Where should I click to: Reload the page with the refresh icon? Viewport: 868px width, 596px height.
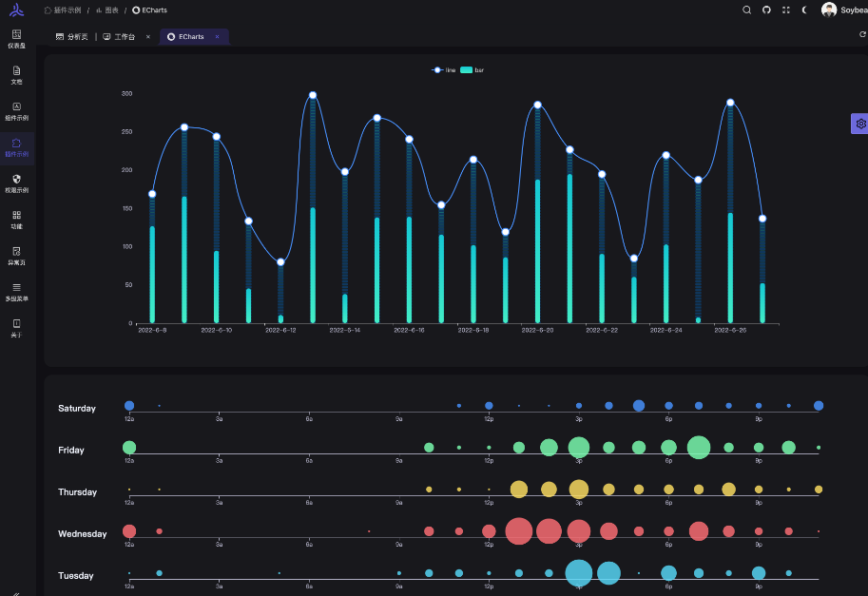pos(862,34)
